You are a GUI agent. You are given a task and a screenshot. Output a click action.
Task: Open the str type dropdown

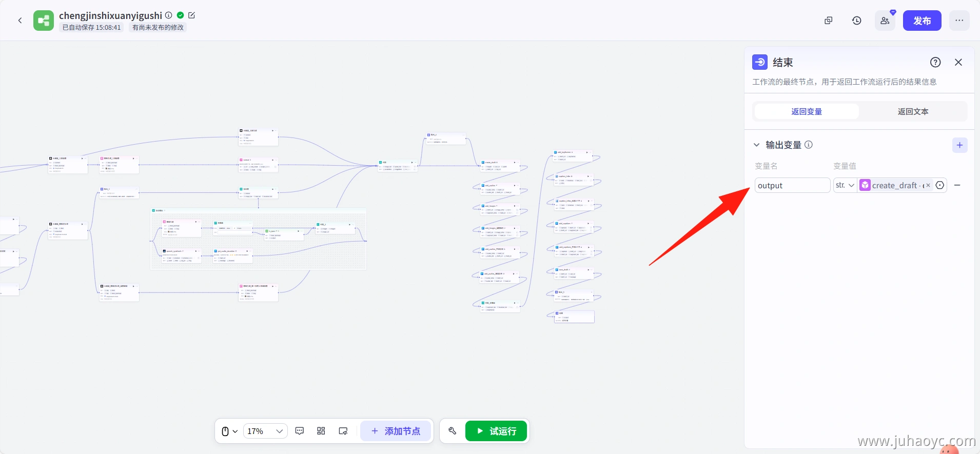(845, 185)
